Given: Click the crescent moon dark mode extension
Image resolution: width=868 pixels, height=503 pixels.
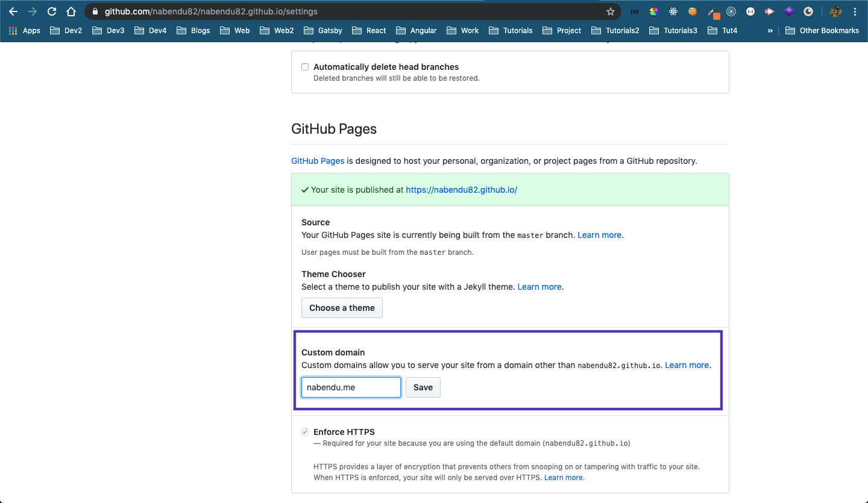Looking at the screenshot, I should click(x=808, y=11).
